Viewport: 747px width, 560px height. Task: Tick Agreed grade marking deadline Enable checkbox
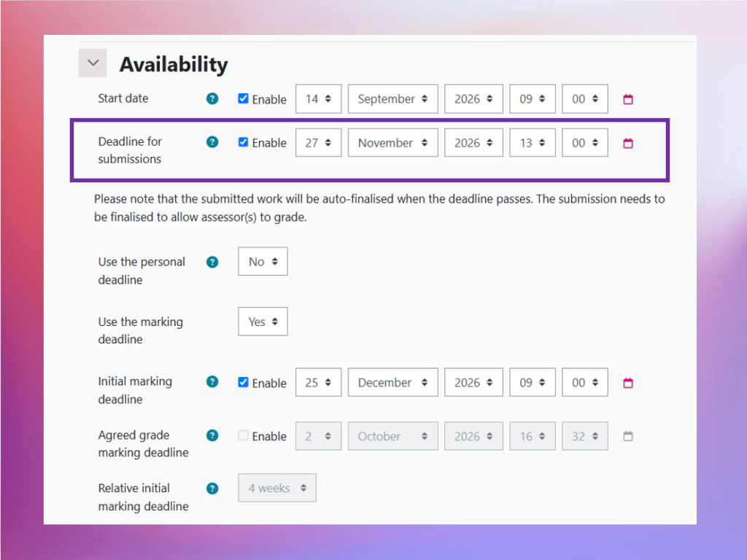243,435
